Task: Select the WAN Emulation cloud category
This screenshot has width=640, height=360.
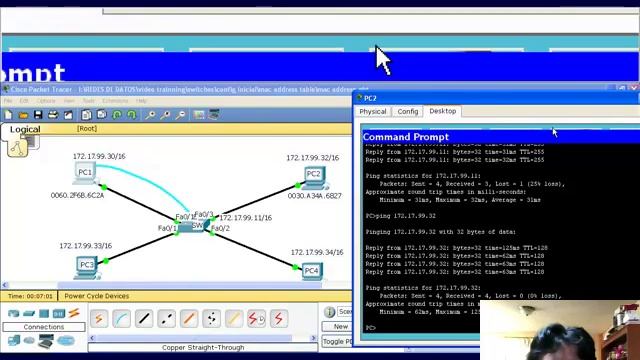Action: pos(29,340)
